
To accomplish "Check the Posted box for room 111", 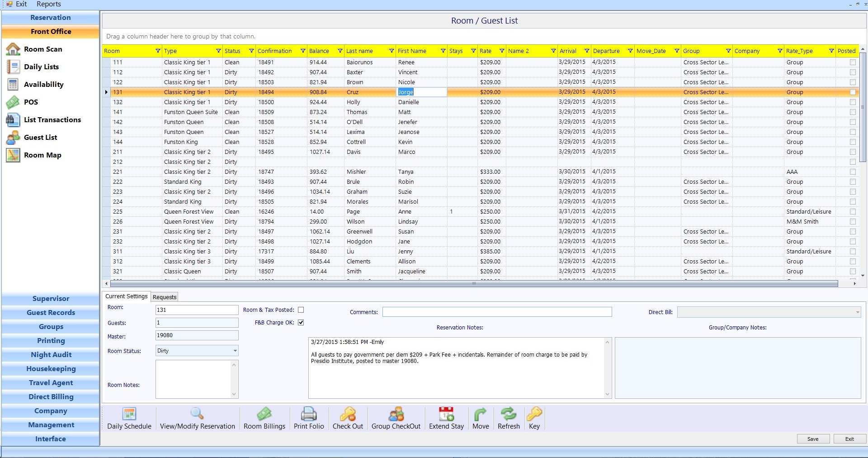I will [x=853, y=62].
